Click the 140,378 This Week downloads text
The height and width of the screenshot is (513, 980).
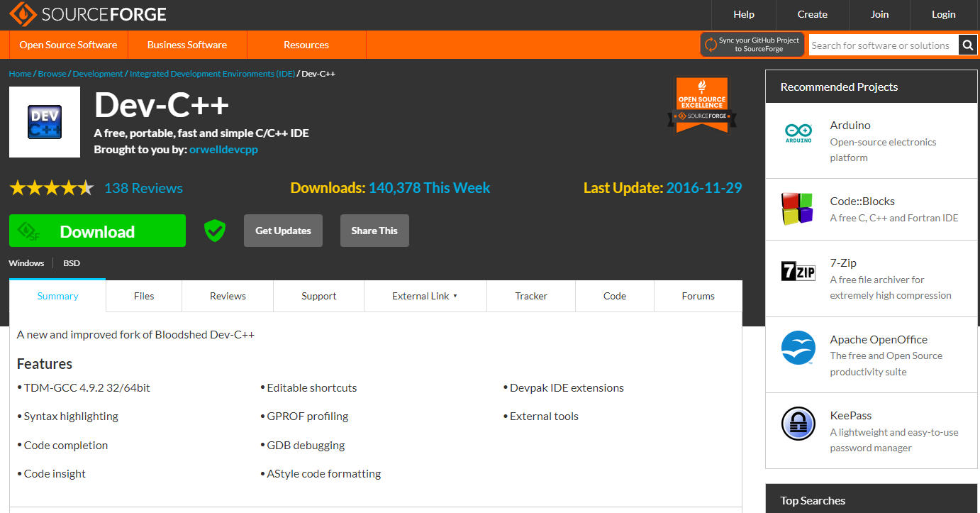point(429,188)
